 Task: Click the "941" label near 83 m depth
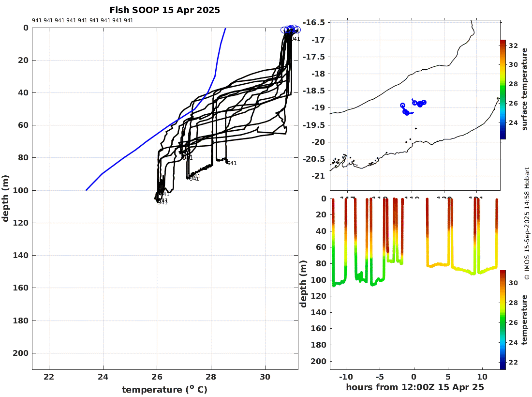tap(232, 163)
